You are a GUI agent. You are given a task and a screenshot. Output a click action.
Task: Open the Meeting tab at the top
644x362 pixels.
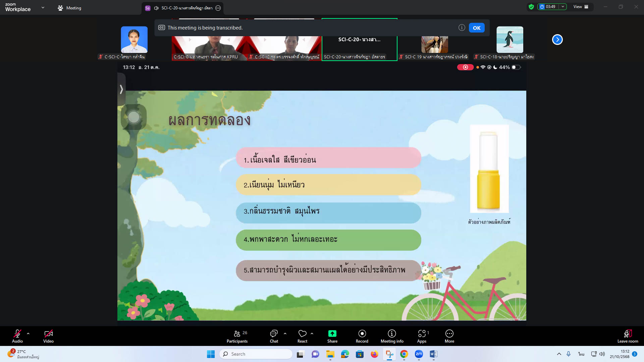click(x=69, y=8)
